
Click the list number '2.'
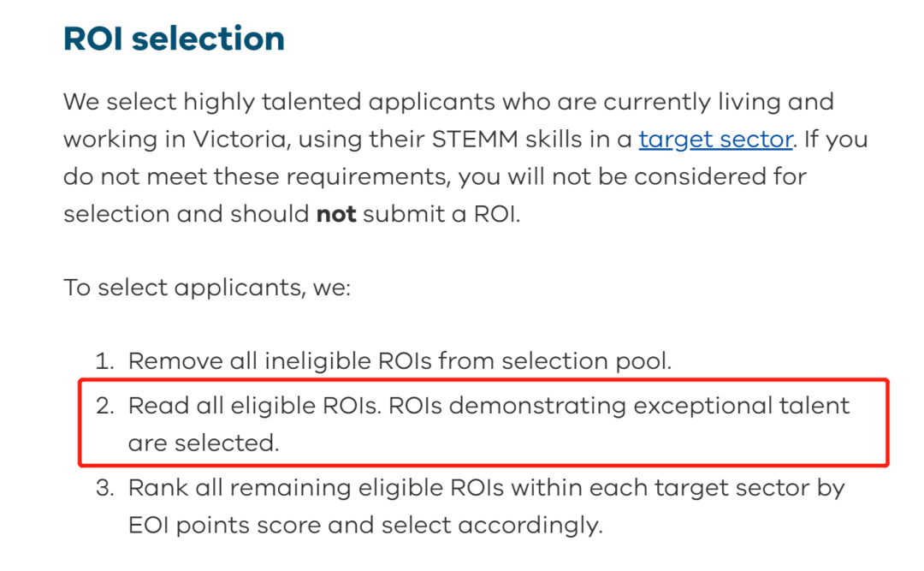point(105,406)
